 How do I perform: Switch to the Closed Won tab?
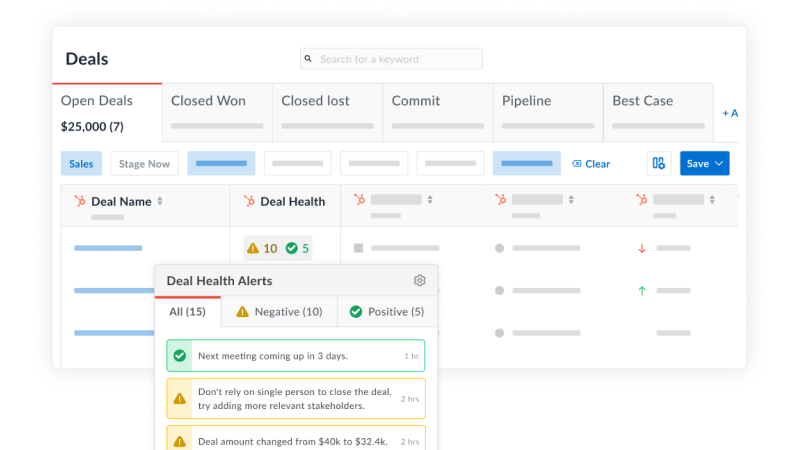pos(217,113)
